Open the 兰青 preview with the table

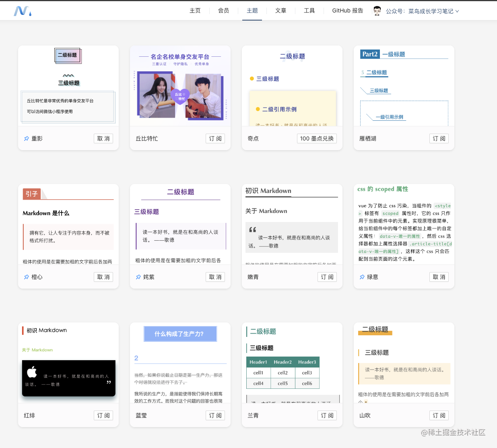coord(292,363)
